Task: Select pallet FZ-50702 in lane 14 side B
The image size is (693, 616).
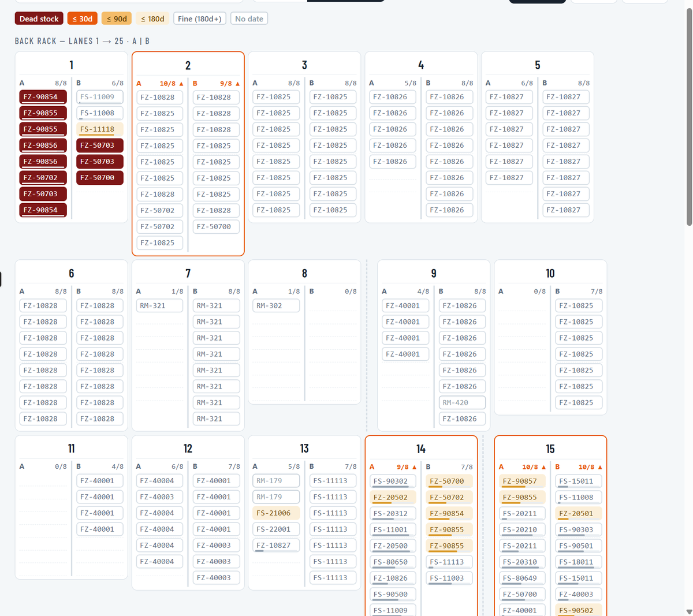Action: (450, 497)
